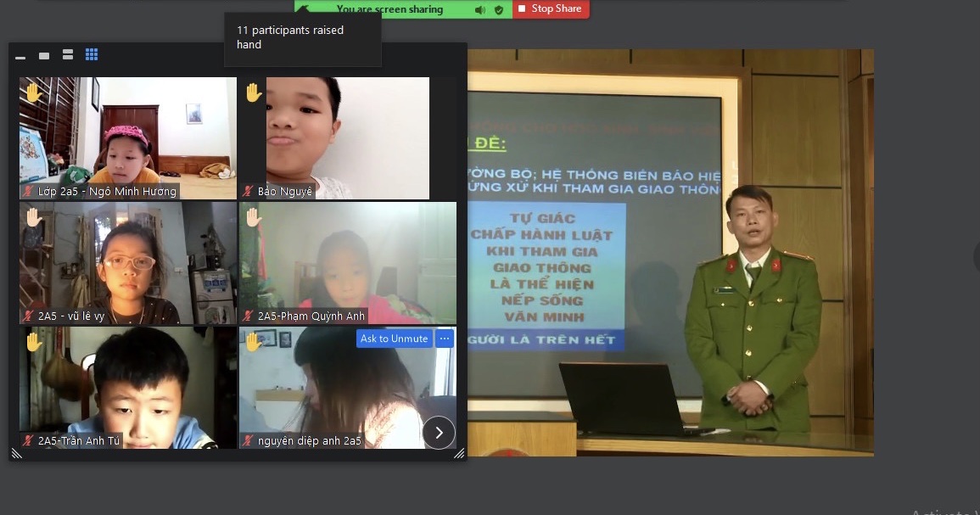The height and width of the screenshot is (515, 980).
Task: Click the speaker icon in sharing bar
Action: coord(480,9)
